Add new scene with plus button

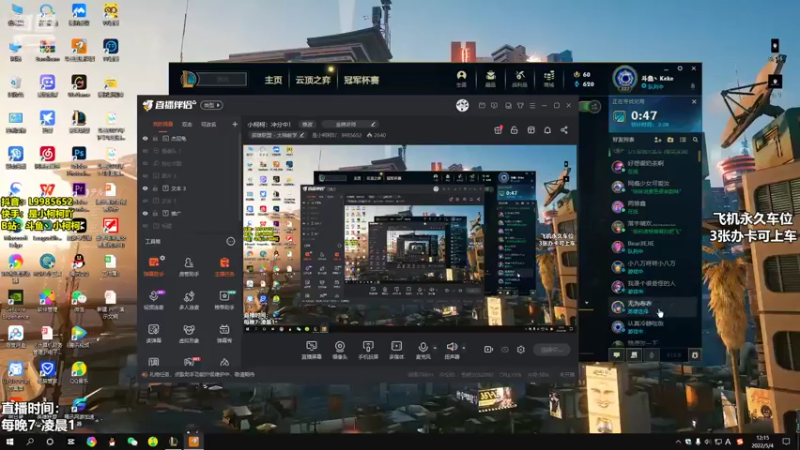235,124
